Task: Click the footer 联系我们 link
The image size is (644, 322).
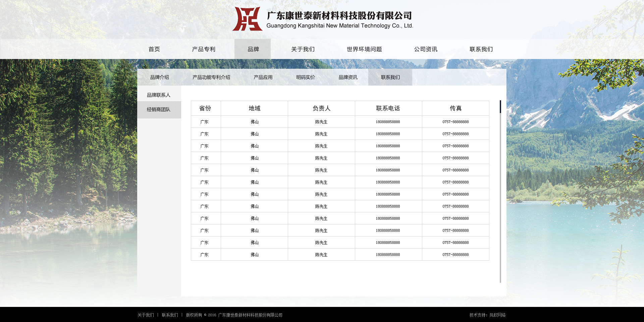Action: 170,315
